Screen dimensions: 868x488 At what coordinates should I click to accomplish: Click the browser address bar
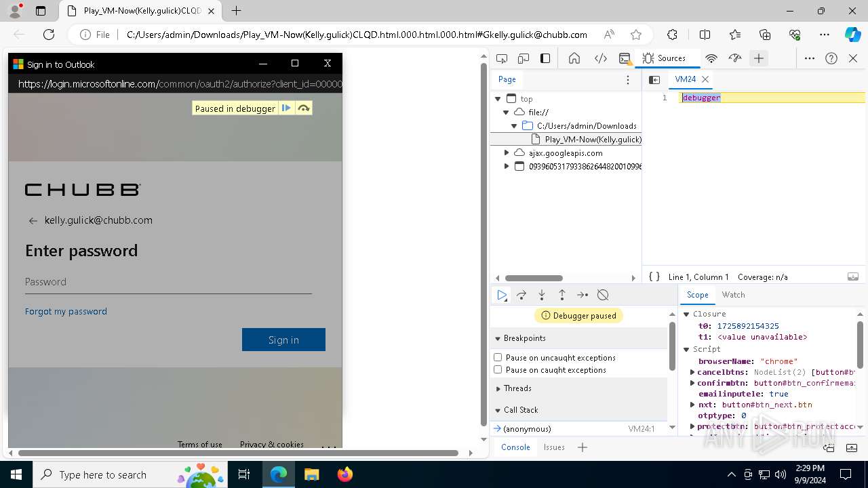pos(355,35)
